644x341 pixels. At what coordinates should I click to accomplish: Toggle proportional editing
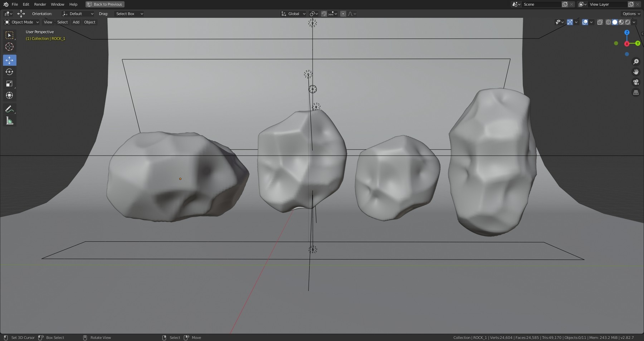tap(343, 14)
